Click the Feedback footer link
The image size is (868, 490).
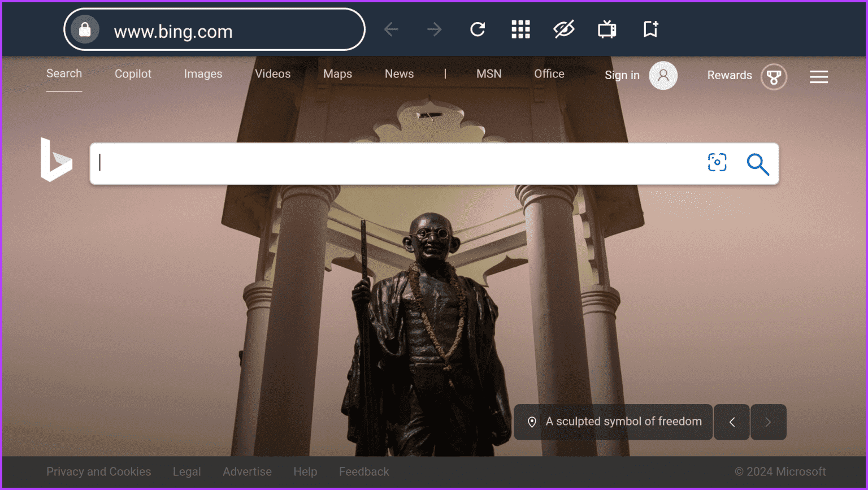(364, 472)
